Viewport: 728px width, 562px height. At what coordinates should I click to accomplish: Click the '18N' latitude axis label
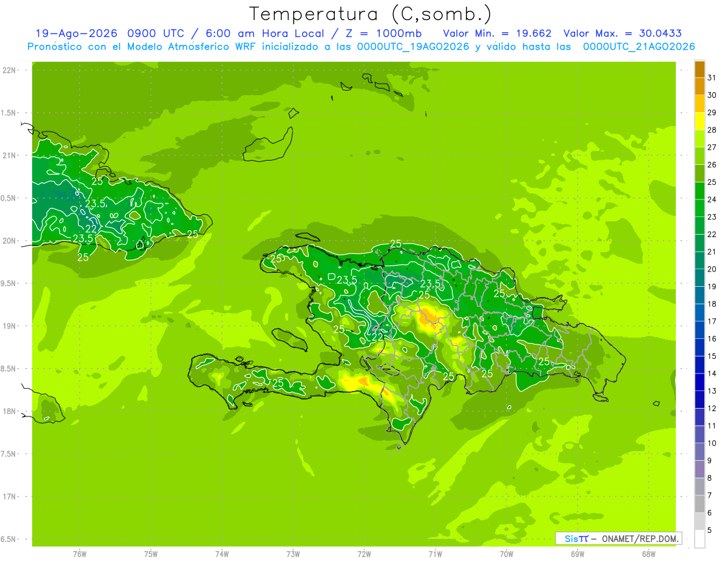[10, 411]
